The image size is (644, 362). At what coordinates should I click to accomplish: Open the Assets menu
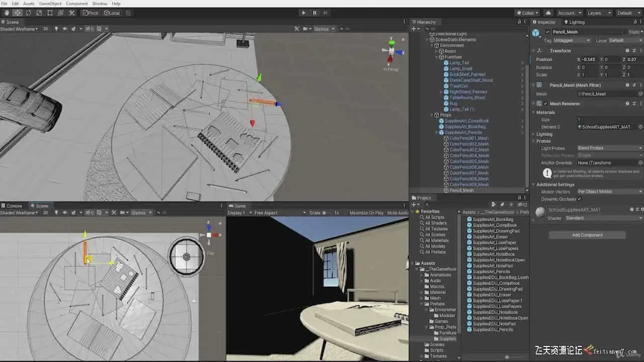point(29,4)
